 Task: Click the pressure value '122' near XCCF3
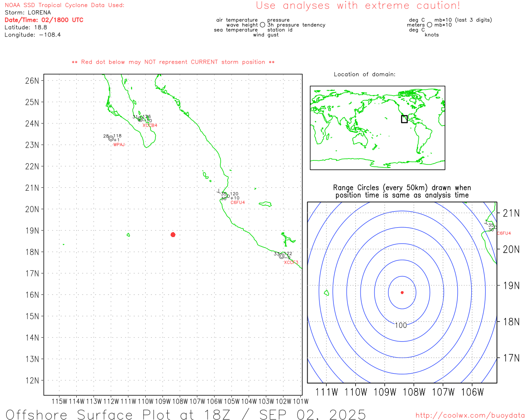[288, 253]
